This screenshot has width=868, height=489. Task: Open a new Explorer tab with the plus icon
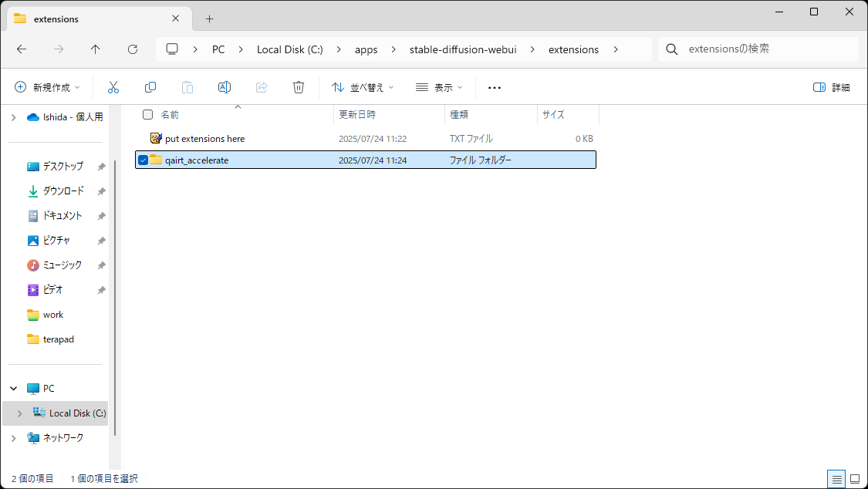click(209, 19)
